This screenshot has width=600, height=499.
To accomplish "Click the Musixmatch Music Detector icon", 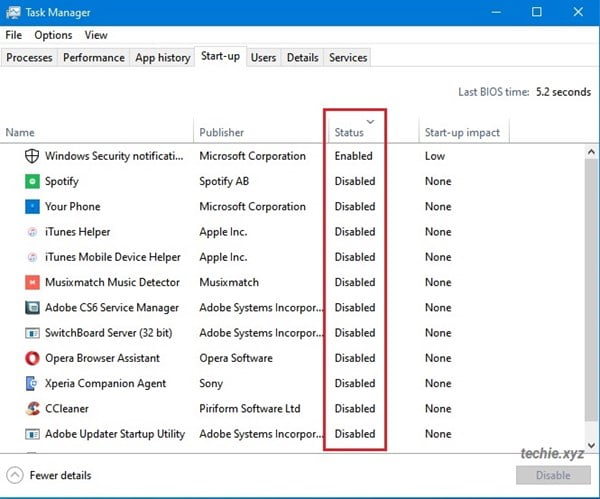I will click(32, 282).
